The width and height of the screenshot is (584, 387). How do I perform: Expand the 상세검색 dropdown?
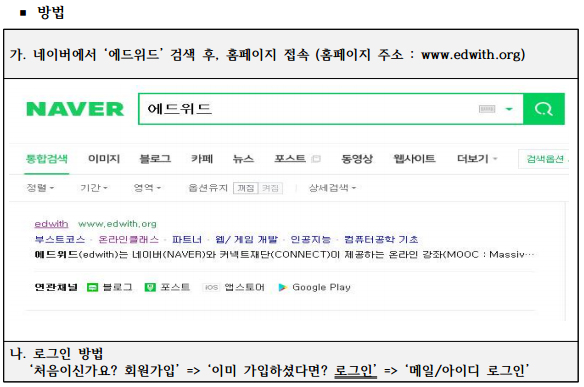pos(332,188)
